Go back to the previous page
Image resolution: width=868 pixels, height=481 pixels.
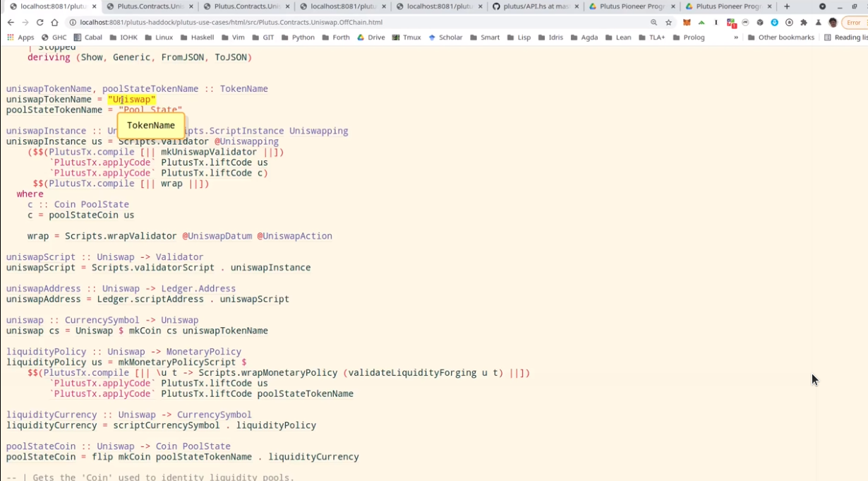pyautogui.click(x=11, y=23)
